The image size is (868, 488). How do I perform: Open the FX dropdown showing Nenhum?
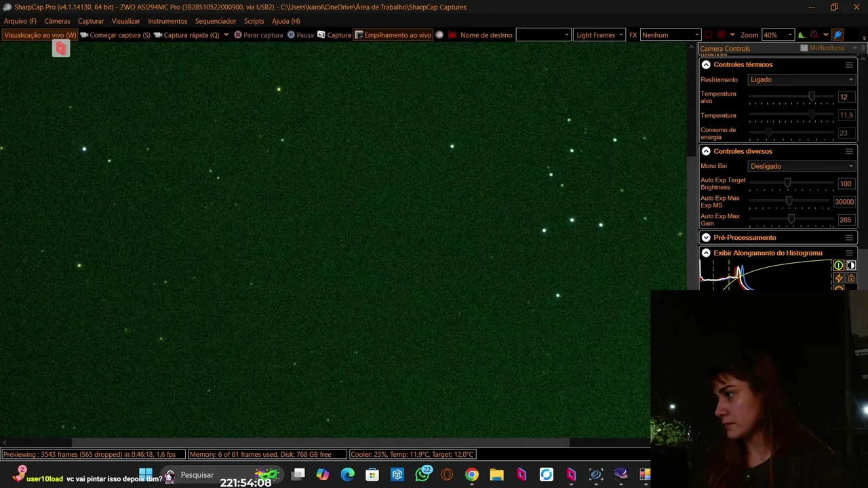click(x=670, y=35)
